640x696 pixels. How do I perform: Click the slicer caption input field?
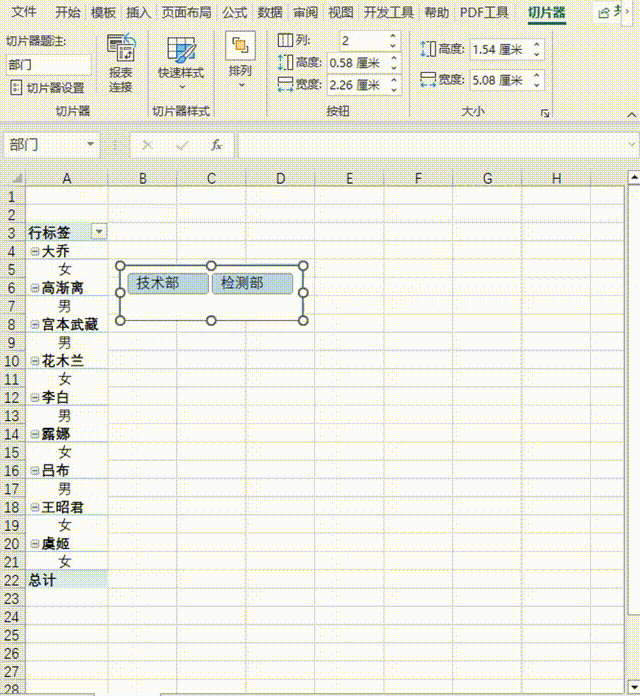(48, 64)
